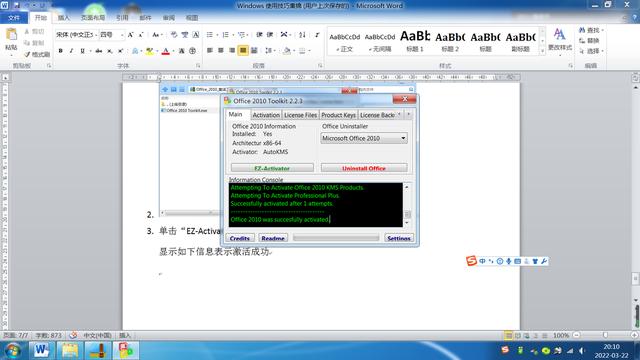Click the red font color button
The height and width of the screenshot is (360, 640).
click(x=166, y=51)
